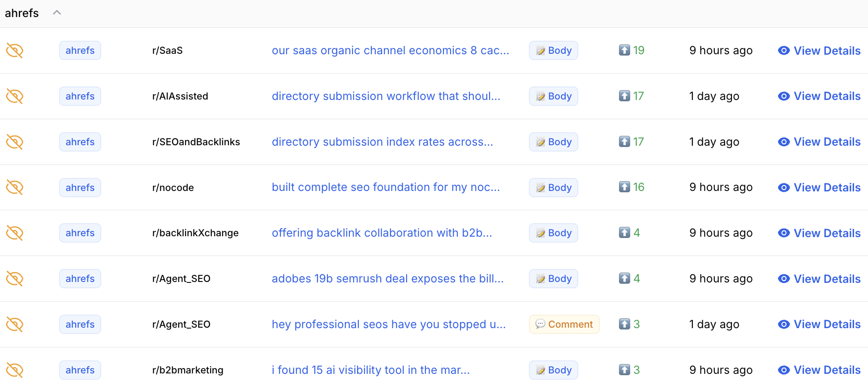
Task: Click eye icon beside r/SEOandBacklinks View Details
Action: click(784, 142)
